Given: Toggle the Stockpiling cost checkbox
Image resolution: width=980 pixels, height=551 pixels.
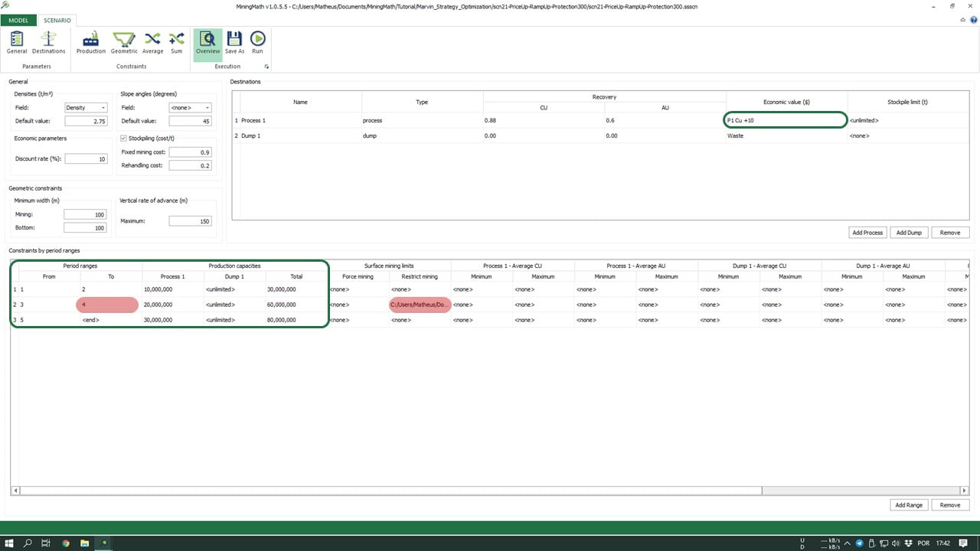Looking at the screenshot, I should click(124, 139).
